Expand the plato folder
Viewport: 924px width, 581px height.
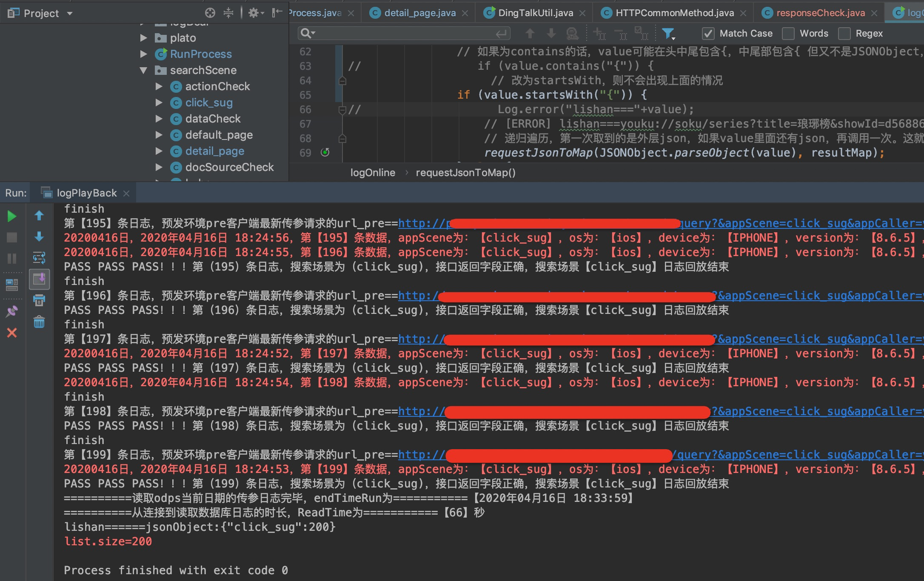pos(143,38)
